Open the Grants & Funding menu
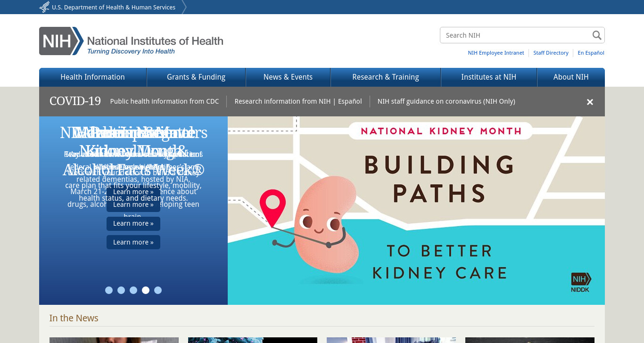The image size is (644, 343). coord(196,77)
